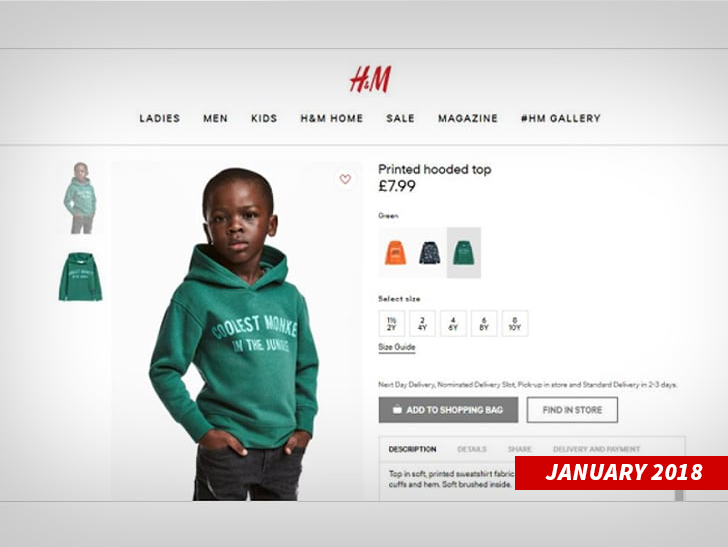Open the Size Guide link
Viewport: 728px width, 547px height.
(396, 347)
